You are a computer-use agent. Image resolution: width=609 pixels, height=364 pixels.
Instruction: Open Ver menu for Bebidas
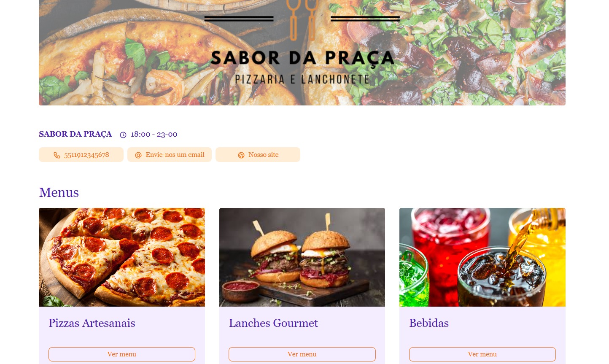point(482,354)
